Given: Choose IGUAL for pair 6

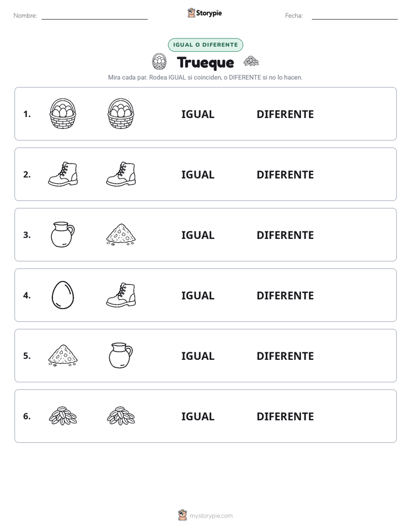Looking at the screenshot, I should 197,416.
